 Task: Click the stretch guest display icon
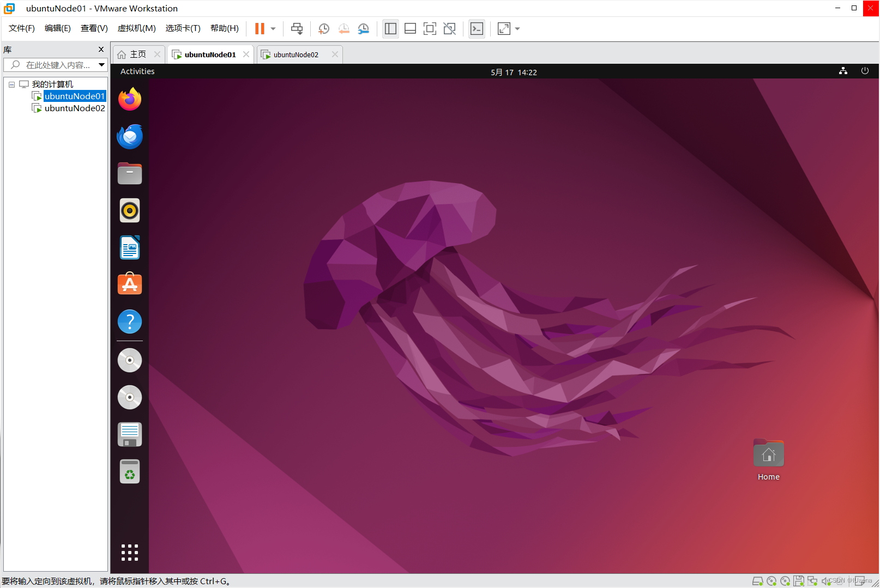[x=504, y=28]
